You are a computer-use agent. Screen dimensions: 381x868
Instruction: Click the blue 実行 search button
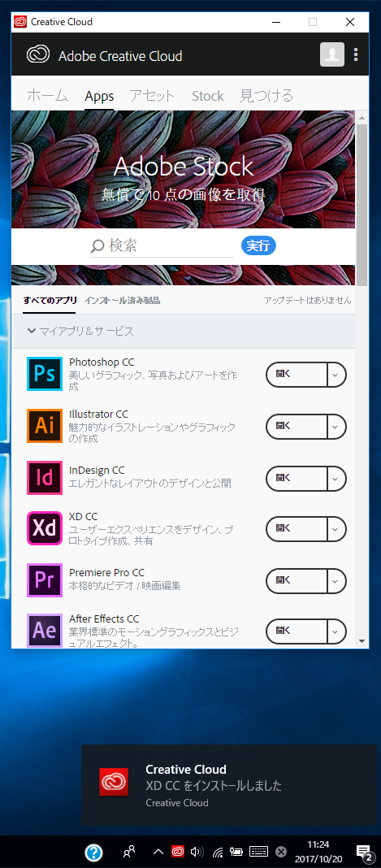click(258, 245)
